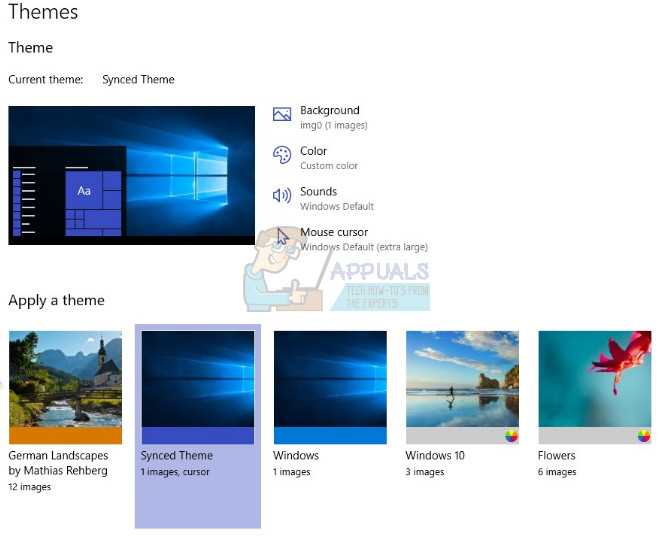Click the color wheel badge on Flowers theme
This screenshot has height=537, width=672.
click(x=643, y=436)
